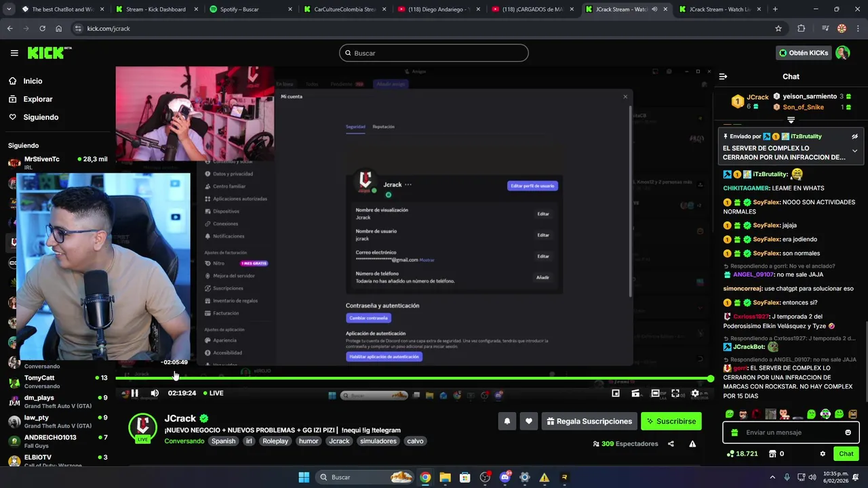
Task: Select the Spanish tag
Action: pyautogui.click(x=223, y=441)
